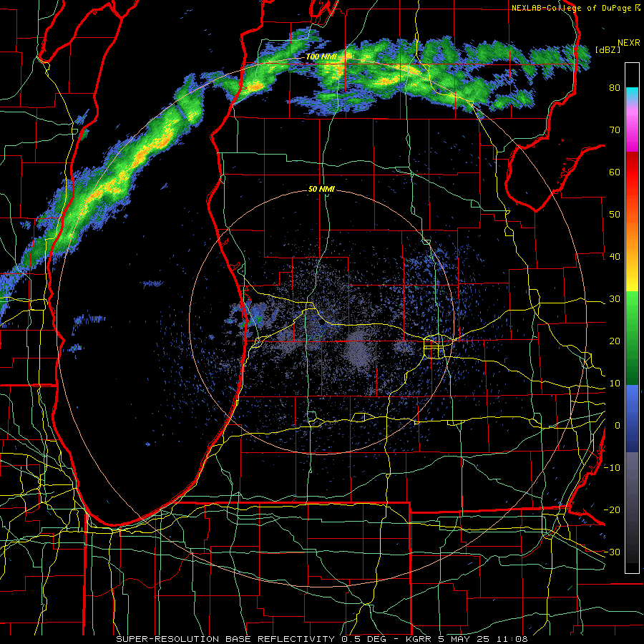Viewport: 644px width, 644px height.
Task: Click the [dBZ] unit label
Action: (x=608, y=50)
